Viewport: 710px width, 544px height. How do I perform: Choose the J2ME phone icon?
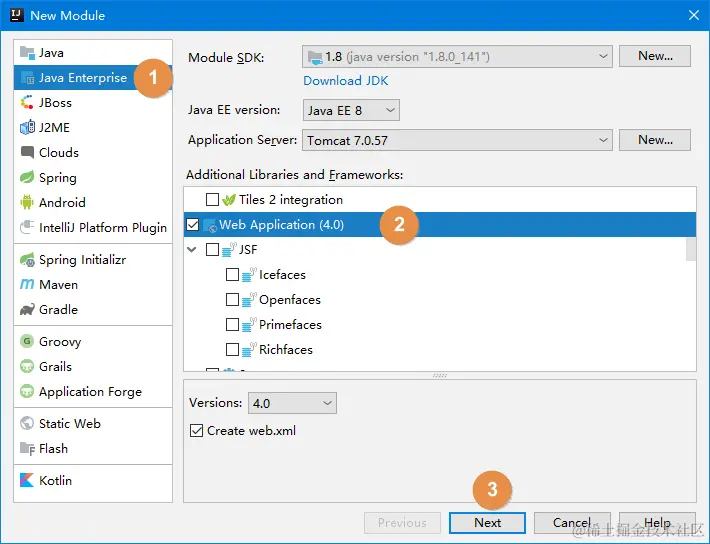[x=27, y=127]
